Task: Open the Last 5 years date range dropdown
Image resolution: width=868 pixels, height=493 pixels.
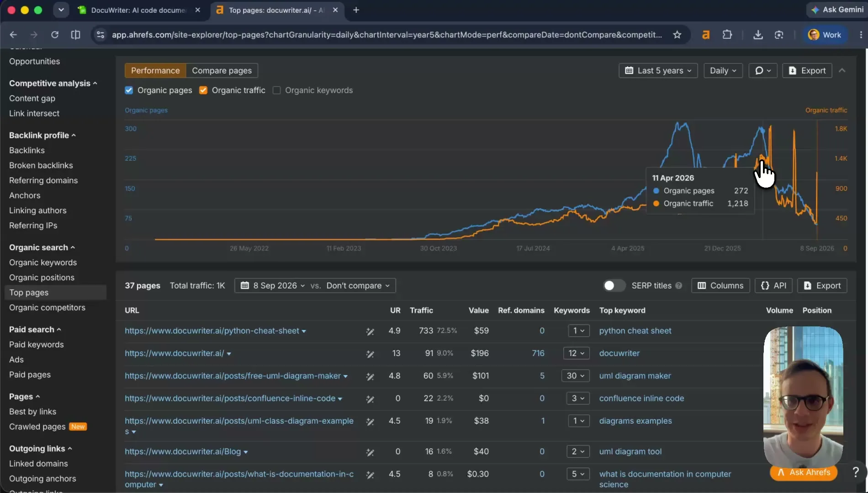Action: [x=658, y=70]
